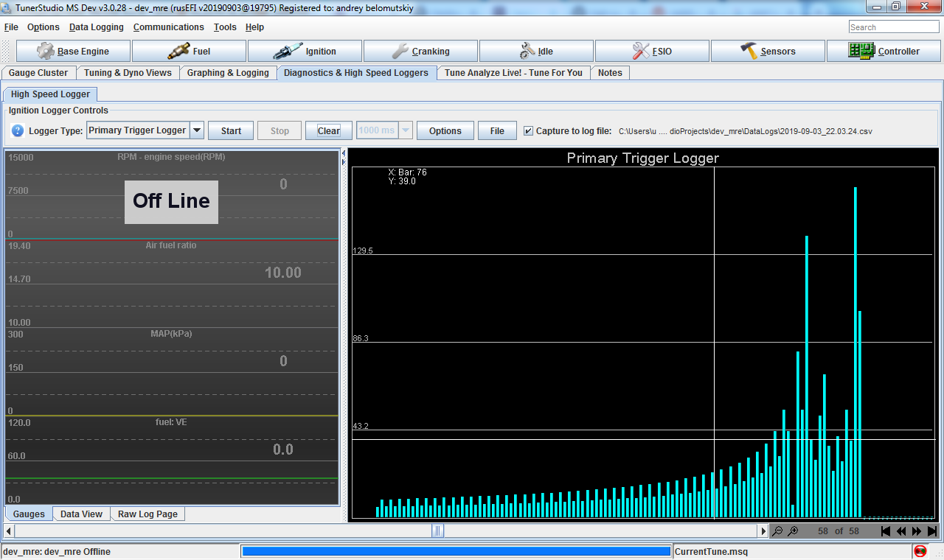This screenshot has width=944, height=560.
Task: Switch to Notes tab
Action: point(610,73)
